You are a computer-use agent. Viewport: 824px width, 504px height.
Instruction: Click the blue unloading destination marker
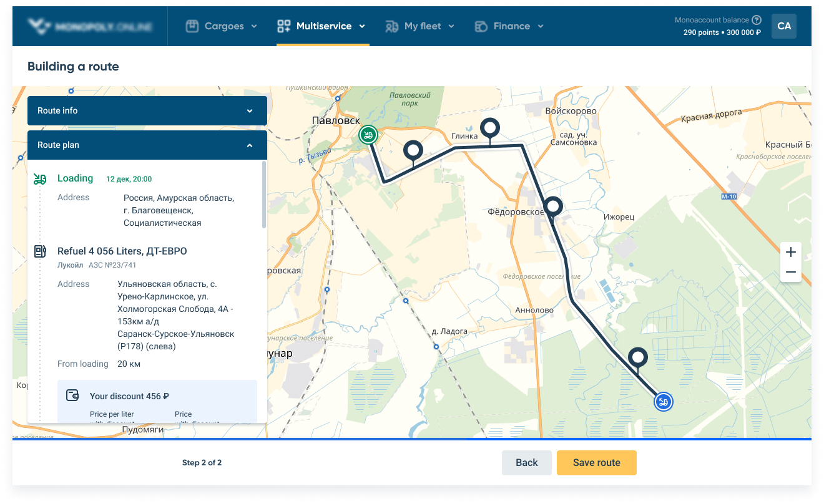[x=664, y=402]
